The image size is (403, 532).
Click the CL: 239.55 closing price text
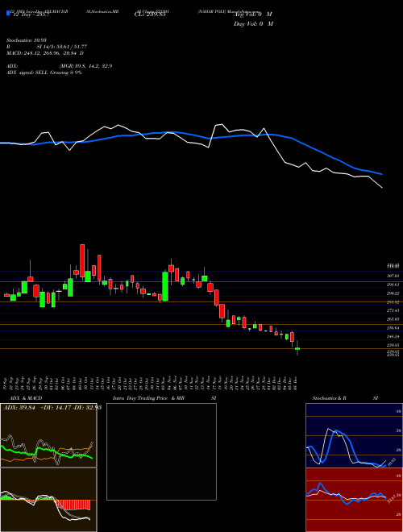coord(150,15)
